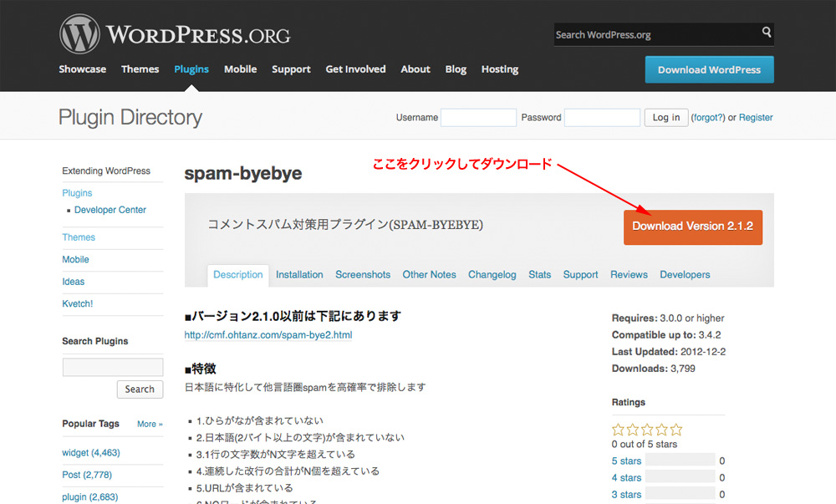Click the 'Last Updated: 2012-12-2' text

(669, 352)
